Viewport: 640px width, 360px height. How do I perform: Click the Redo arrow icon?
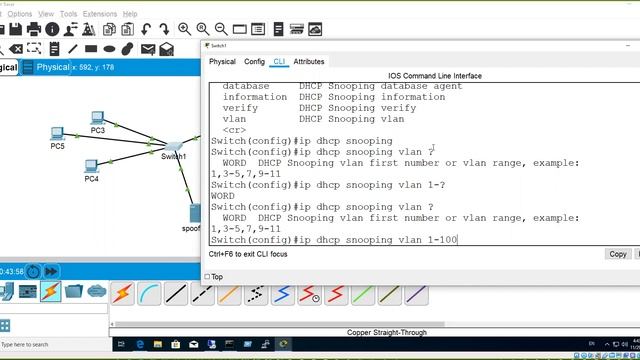[x=164, y=29]
